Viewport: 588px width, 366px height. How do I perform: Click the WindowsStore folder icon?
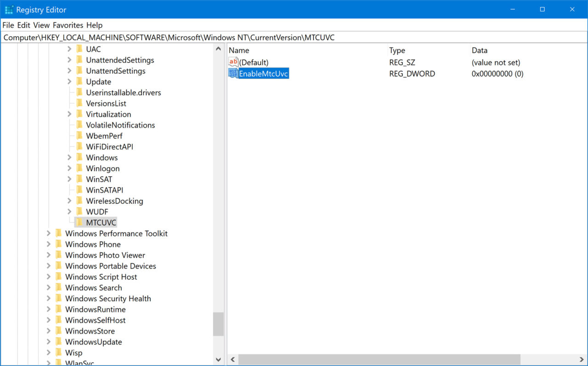click(x=58, y=331)
